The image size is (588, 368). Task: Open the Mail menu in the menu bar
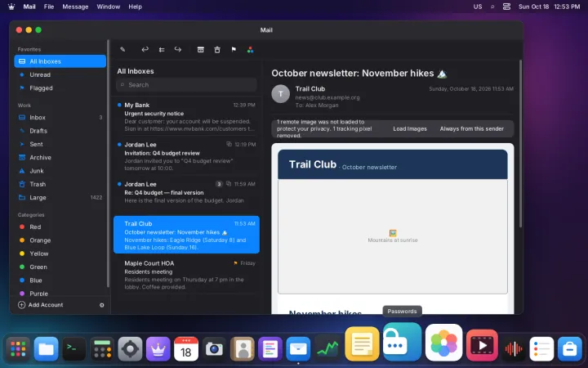coord(29,7)
